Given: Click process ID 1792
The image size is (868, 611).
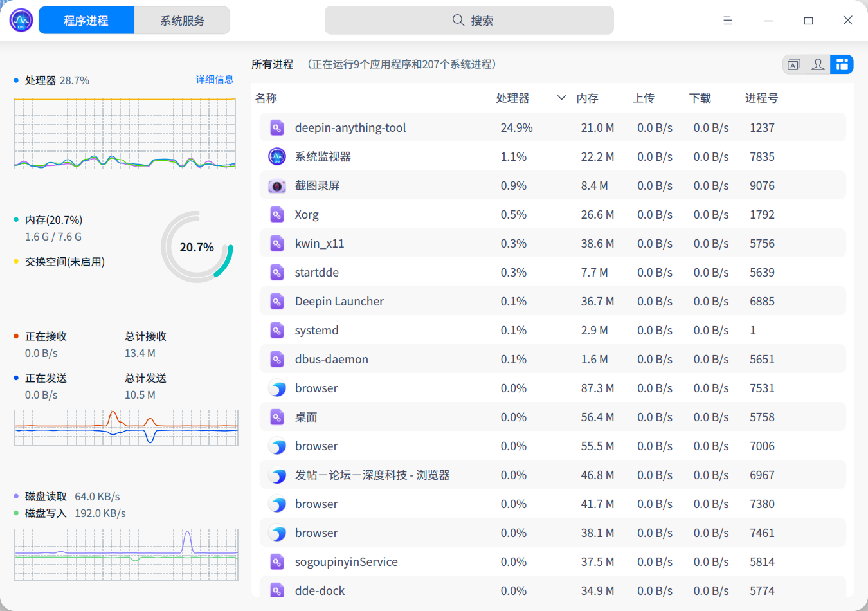Looking at the screenshot, I should point(762,215).
